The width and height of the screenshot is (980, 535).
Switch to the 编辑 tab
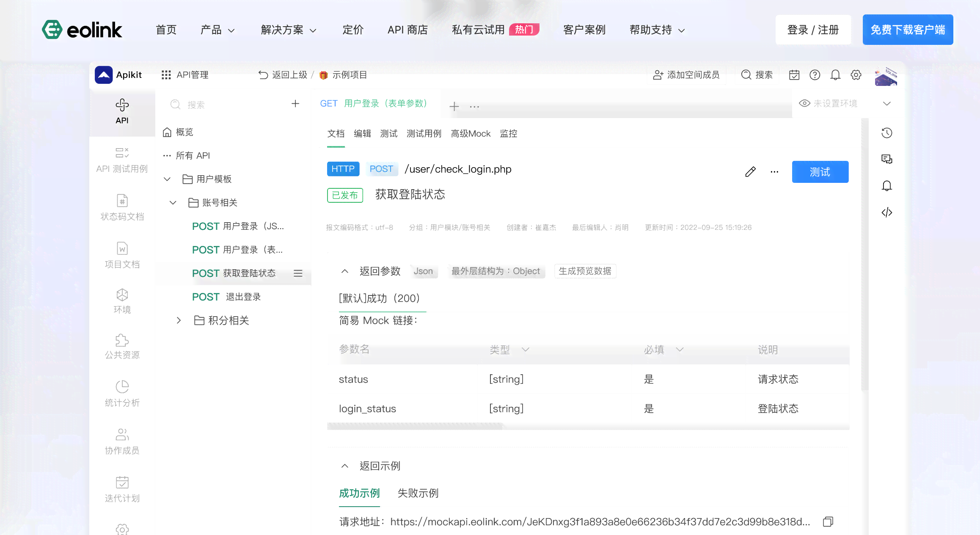tap(362, 134)
